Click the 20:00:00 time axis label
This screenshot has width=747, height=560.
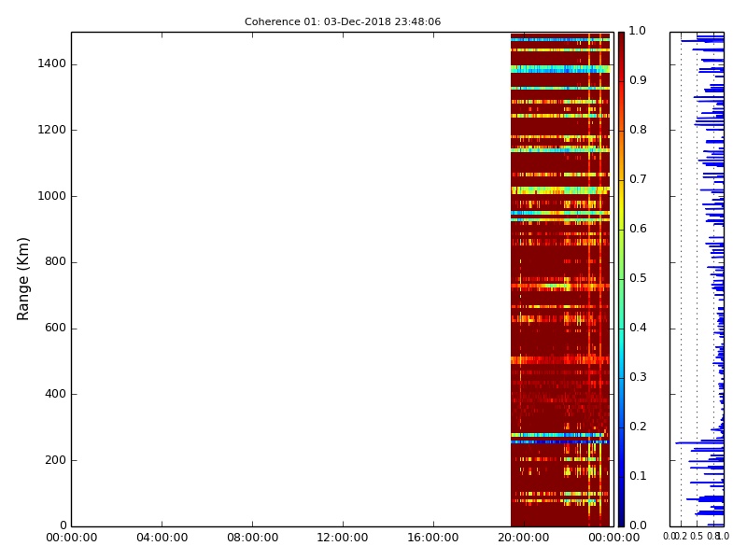pos(524,538)
